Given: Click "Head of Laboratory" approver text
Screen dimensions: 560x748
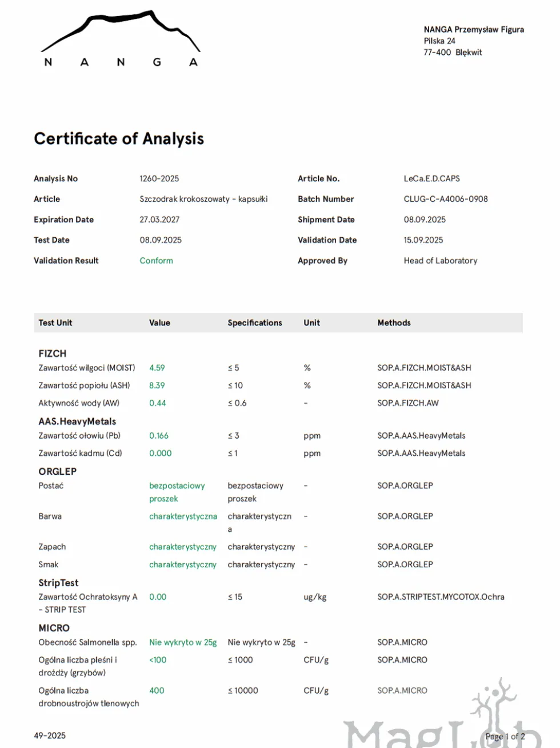Looking at the screenshot, I should tap(441, 261).
